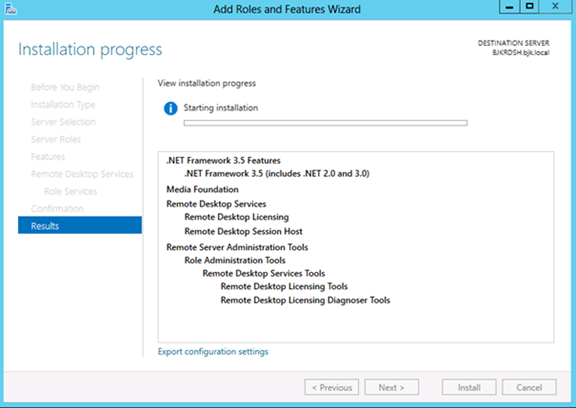Maximize the wizard window
Image resolution: width=576 pixels, height=408 pixels.
529,7
